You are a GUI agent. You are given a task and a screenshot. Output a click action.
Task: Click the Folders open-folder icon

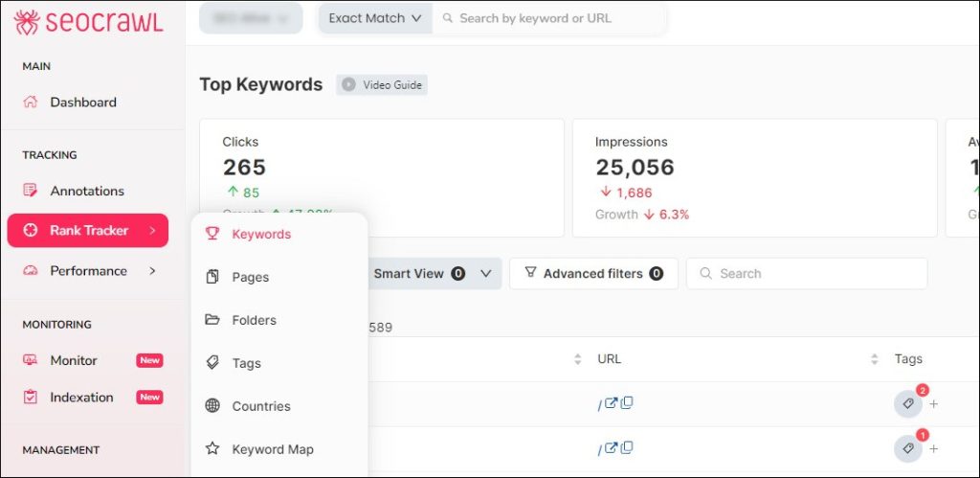pyautogui.click(x=212, y=320)
